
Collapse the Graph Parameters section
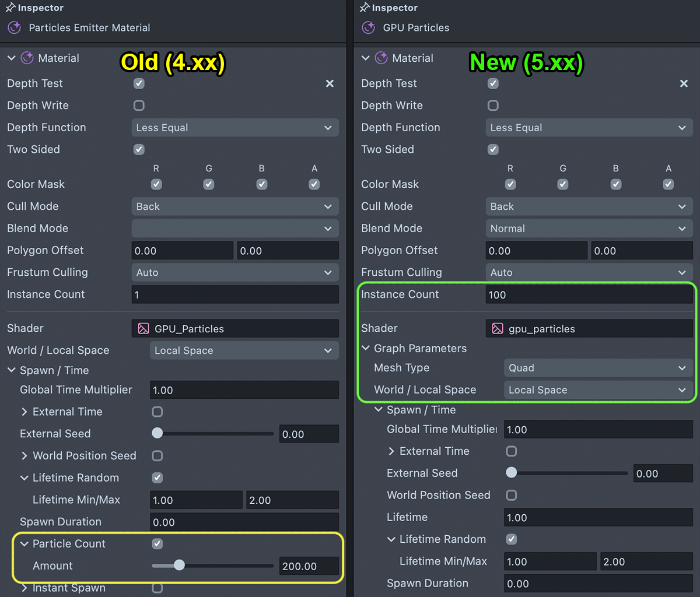pyautogui.click(x=366, y=349)
